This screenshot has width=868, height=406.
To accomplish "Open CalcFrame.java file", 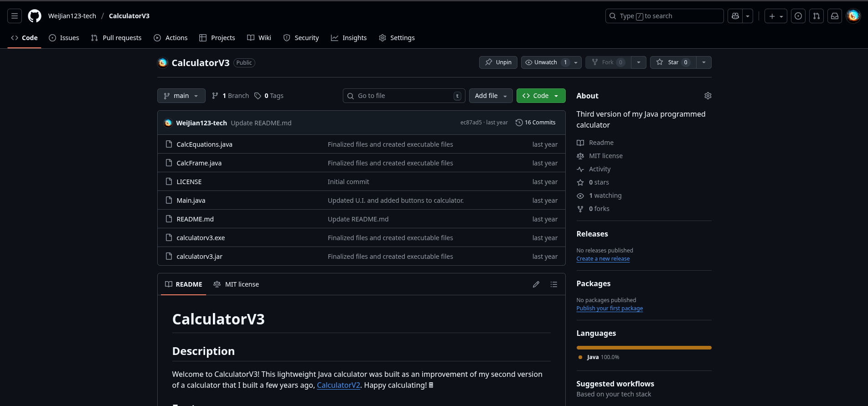I will tap(199, 163).
